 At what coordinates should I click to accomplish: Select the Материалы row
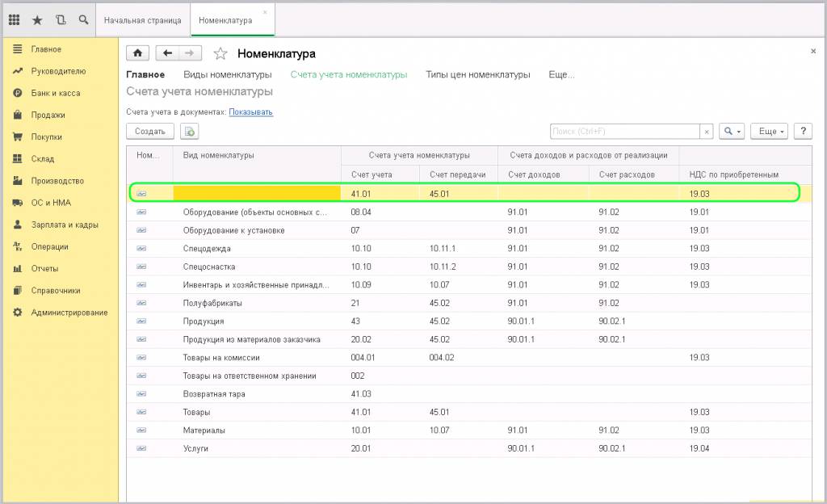469,430
